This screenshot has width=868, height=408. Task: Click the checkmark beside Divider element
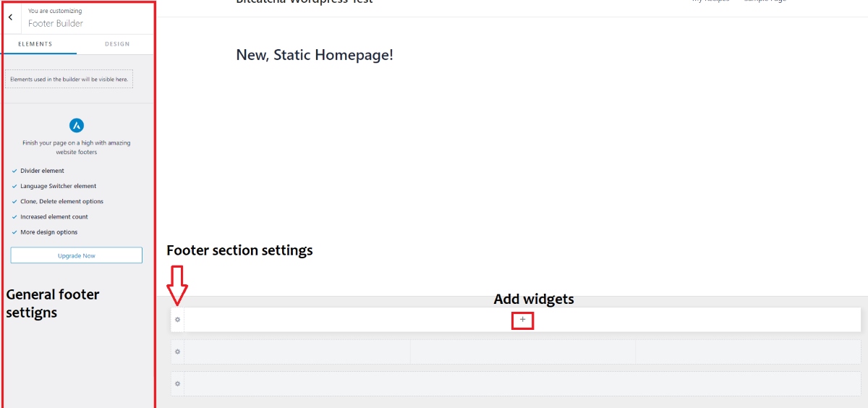pos(14,171)
